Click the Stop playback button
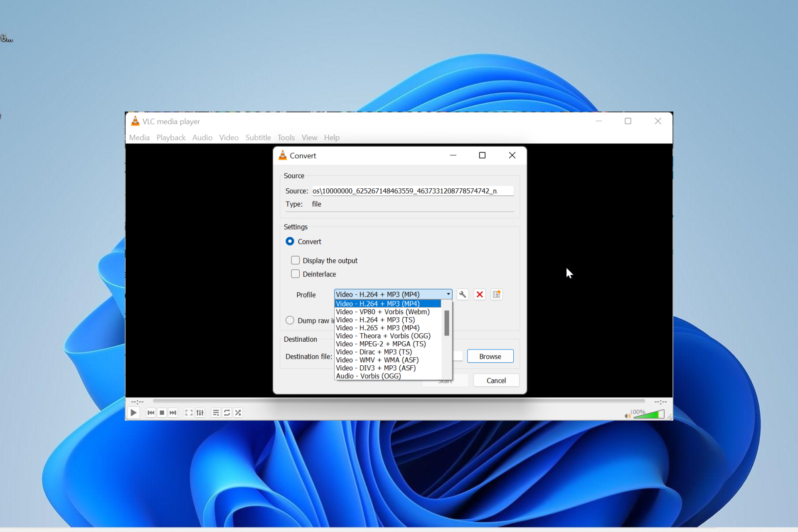The height and width of the screenshot is (532, 798). tap(162, 413)
